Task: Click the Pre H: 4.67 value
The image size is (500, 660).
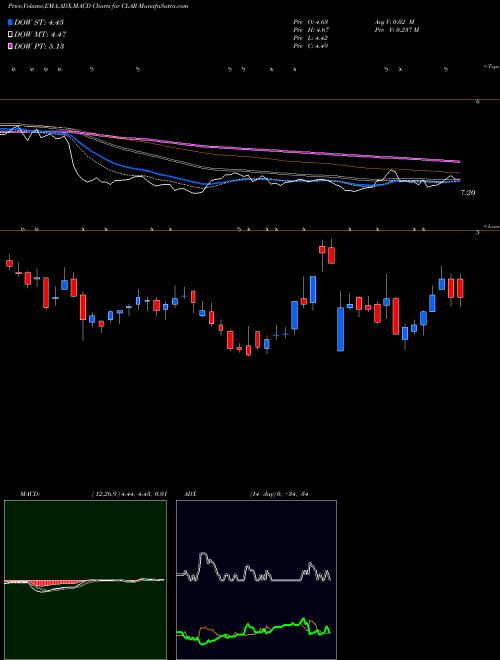Action: pyautogui.click(x=311, y=30)
